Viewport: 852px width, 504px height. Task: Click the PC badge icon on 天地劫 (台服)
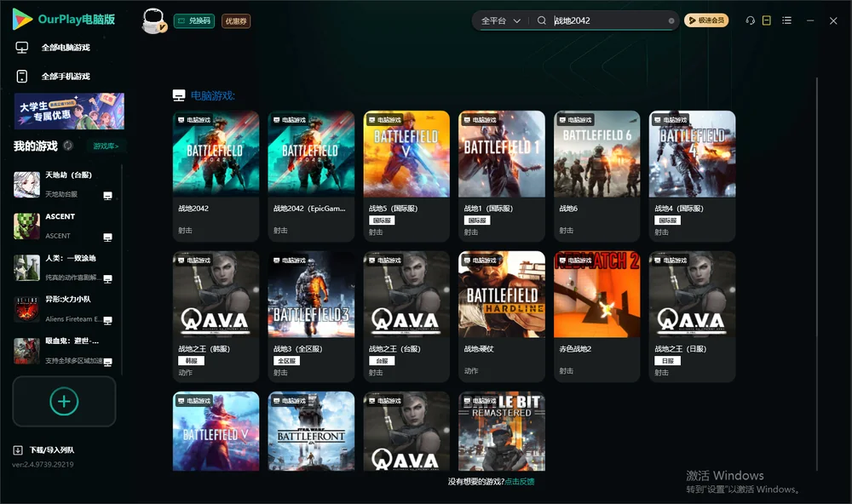107,196
